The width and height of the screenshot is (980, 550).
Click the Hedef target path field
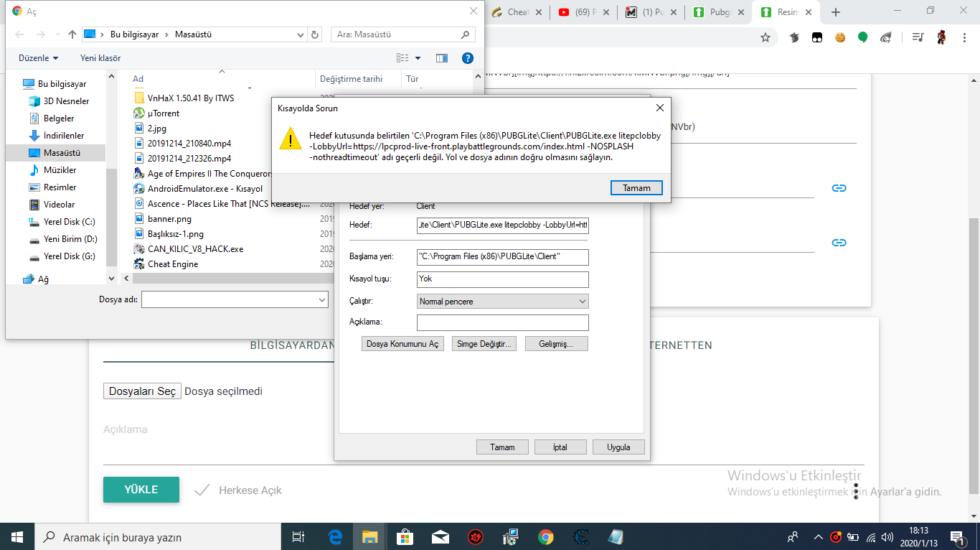(502, 225)
